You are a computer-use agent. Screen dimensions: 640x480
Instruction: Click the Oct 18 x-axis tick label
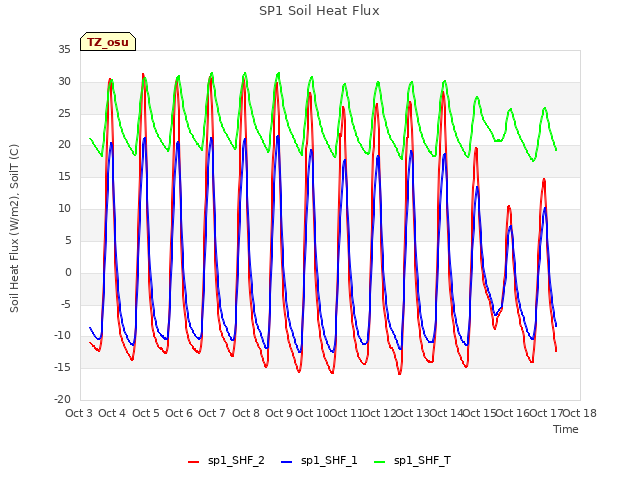pyautogui.click(x=580, y=413)
